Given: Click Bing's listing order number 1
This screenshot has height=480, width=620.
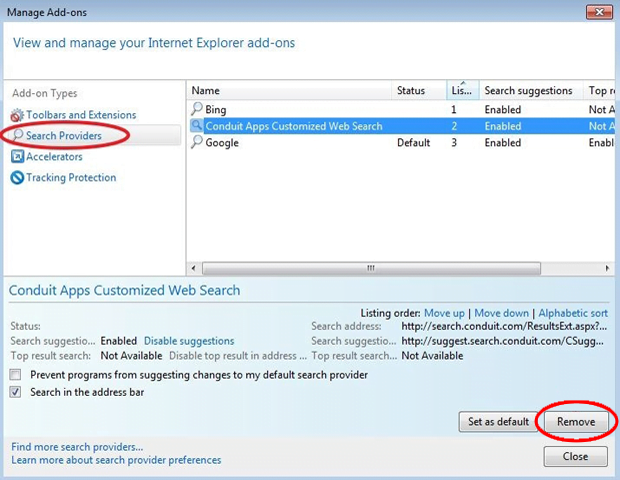Looking at the screenshot, I should [x=454, y=110].
